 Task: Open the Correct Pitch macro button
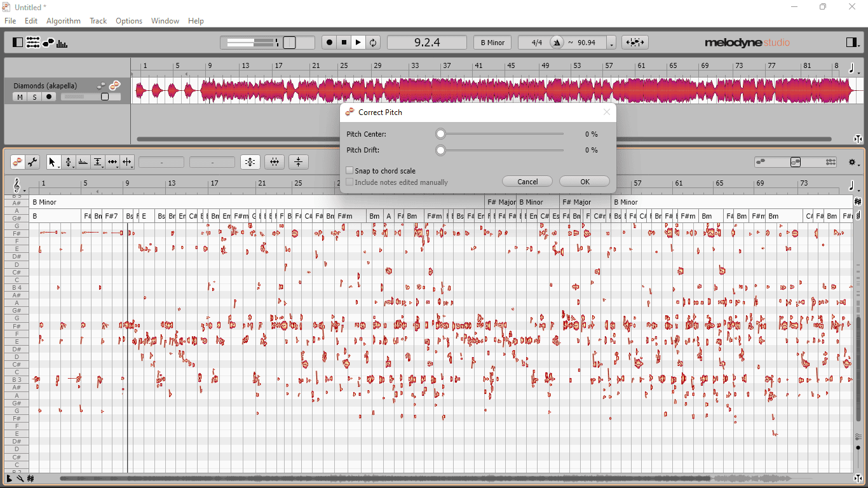pos(250,163)
